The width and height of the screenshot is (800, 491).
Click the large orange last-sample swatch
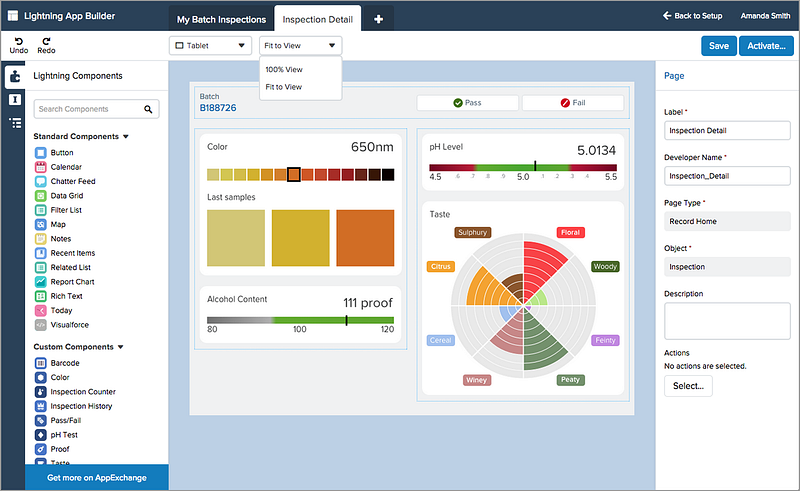pyautogui.click(x=365, y=238)
